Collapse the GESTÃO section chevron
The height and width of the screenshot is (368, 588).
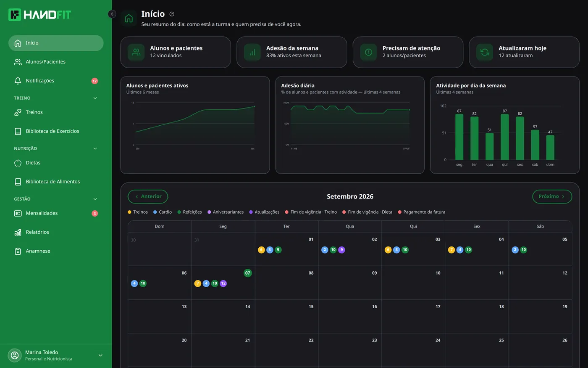point(95,199)
